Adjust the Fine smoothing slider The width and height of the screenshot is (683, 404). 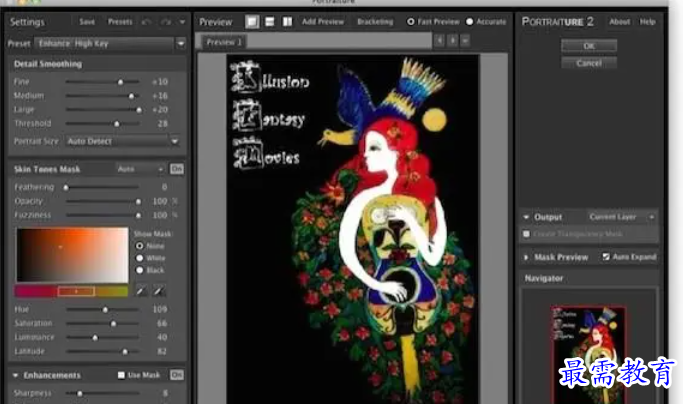tap(120, 82)
